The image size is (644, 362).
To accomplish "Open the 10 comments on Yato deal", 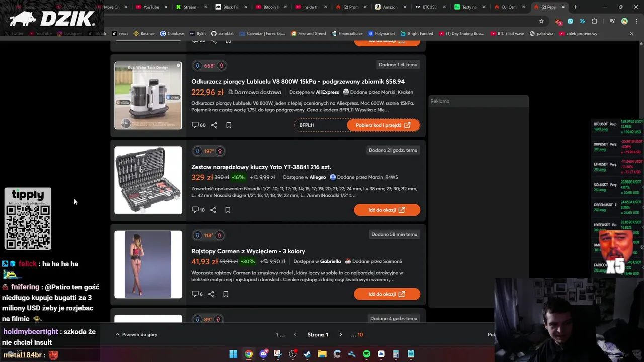I will click(x=198, y=210).
